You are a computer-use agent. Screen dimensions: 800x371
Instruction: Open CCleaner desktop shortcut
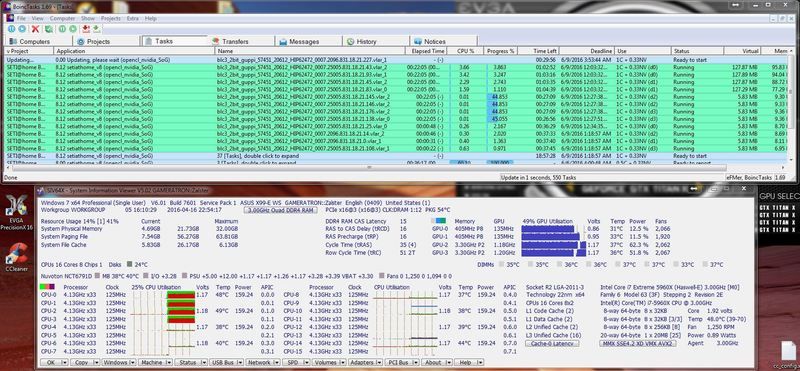click(16, 256)
